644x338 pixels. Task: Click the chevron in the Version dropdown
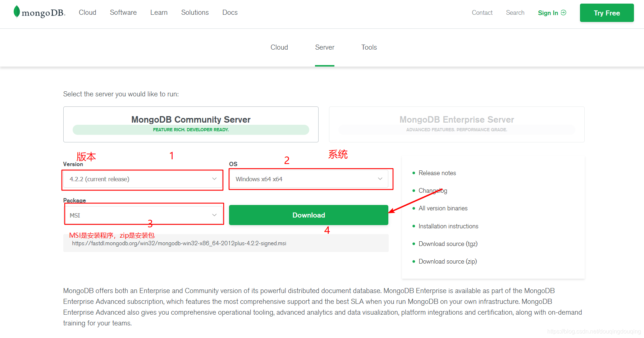pos(214,179)
